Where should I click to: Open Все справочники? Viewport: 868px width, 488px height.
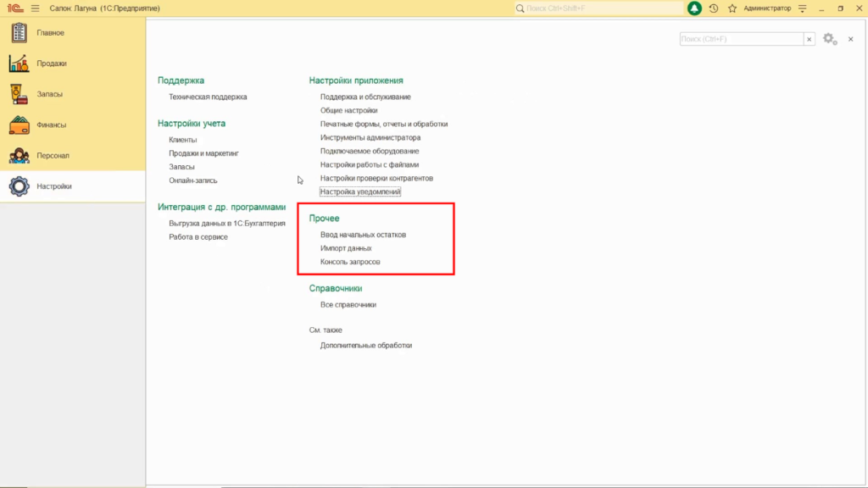point(348,305)
